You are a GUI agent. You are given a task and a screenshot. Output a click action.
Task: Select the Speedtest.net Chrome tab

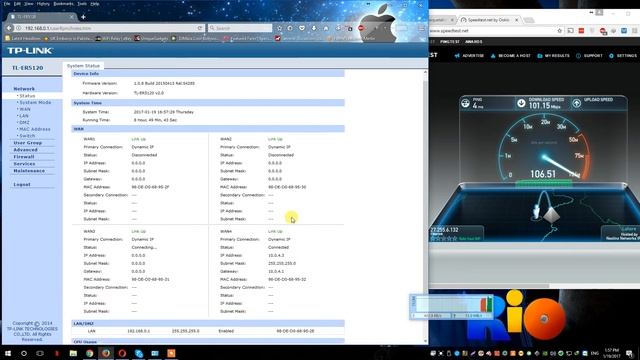click(488, 20)
